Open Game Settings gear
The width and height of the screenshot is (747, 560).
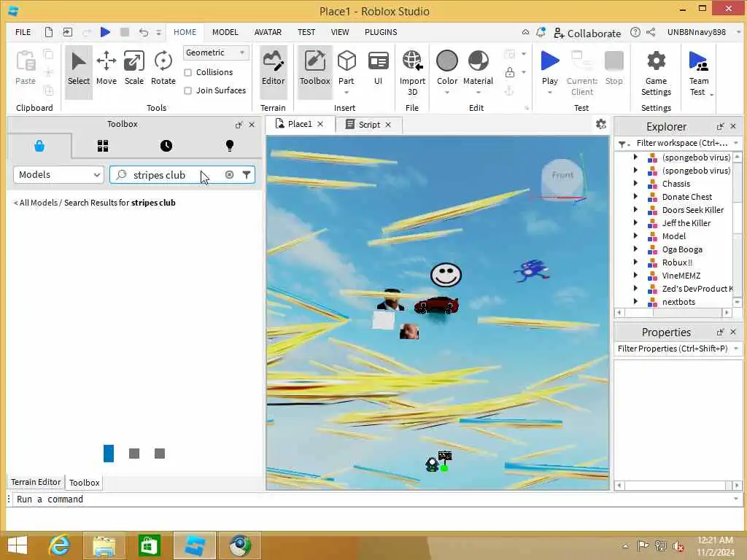pyautogui.click(x=656, y=71)
